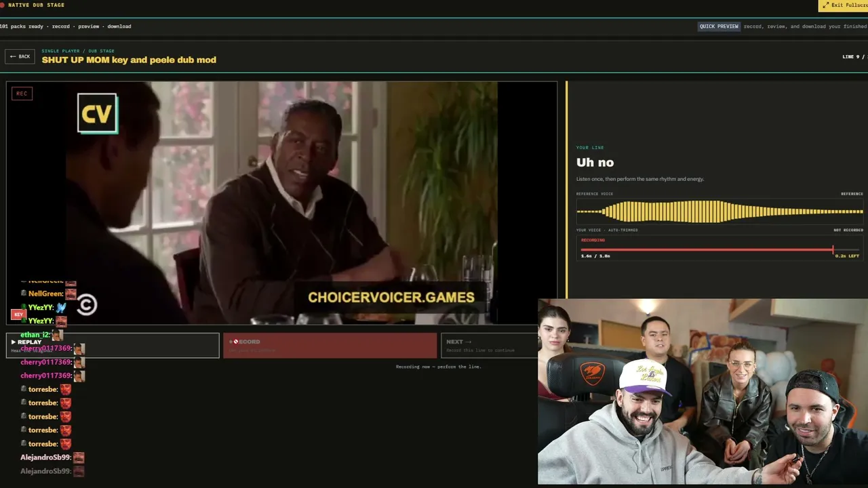Advance with the NEXT button

click(x=489, y=345)
